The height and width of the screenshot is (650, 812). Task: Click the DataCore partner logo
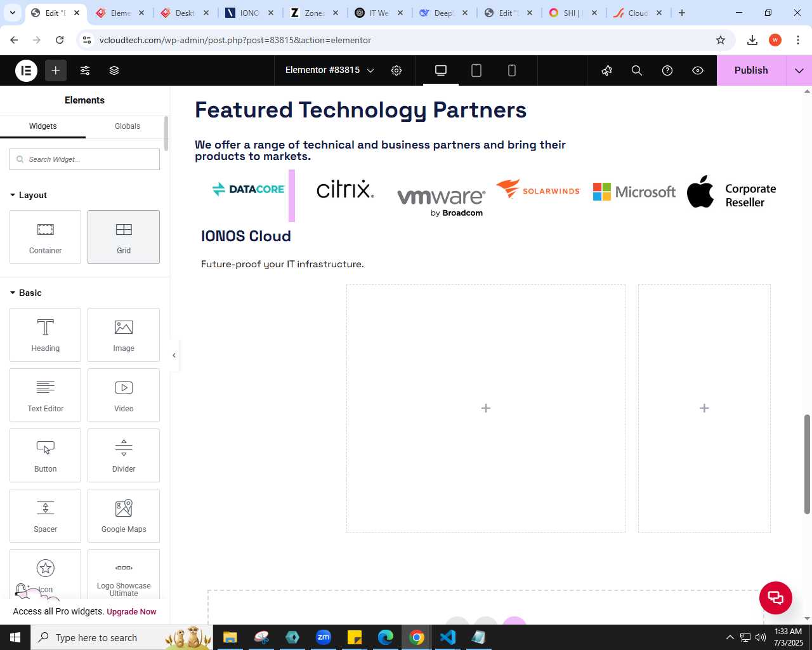[x=248, y=189]
